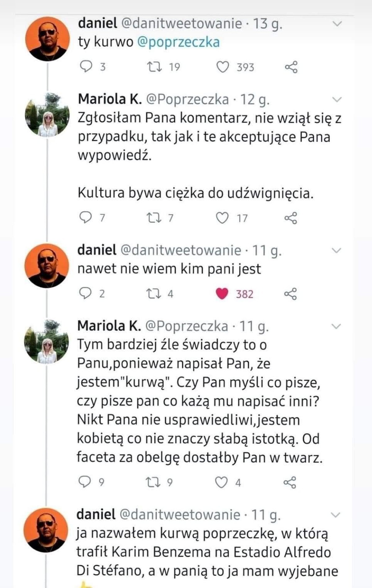Retweet the tweet with 19 retweets
Viewport: 372px width, 588px height.
(x=154, y=67)
